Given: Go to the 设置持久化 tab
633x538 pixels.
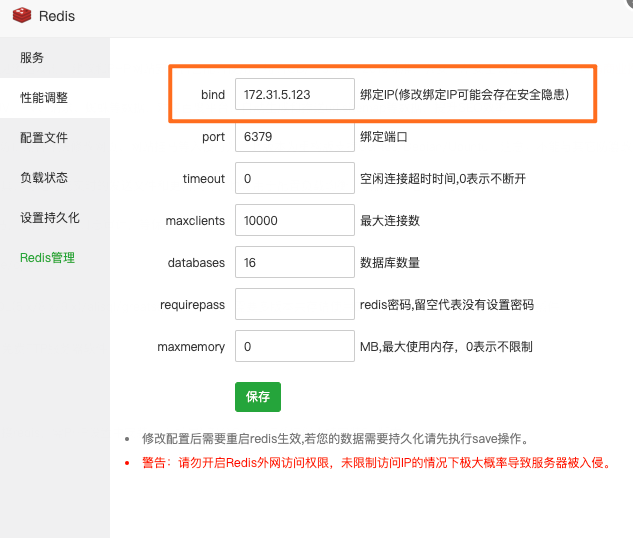Looking at the screenshot, I should click(55, 218).
